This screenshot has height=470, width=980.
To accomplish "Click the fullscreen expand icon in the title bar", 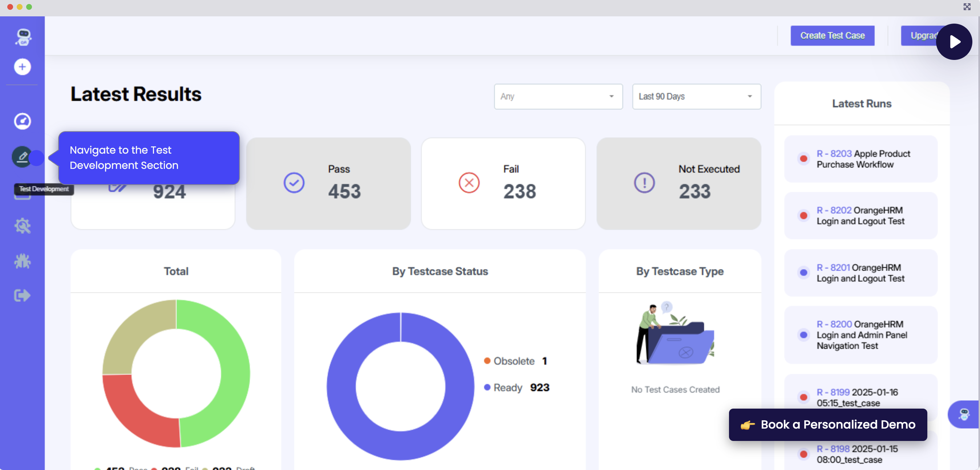I will tap(967, 7).
